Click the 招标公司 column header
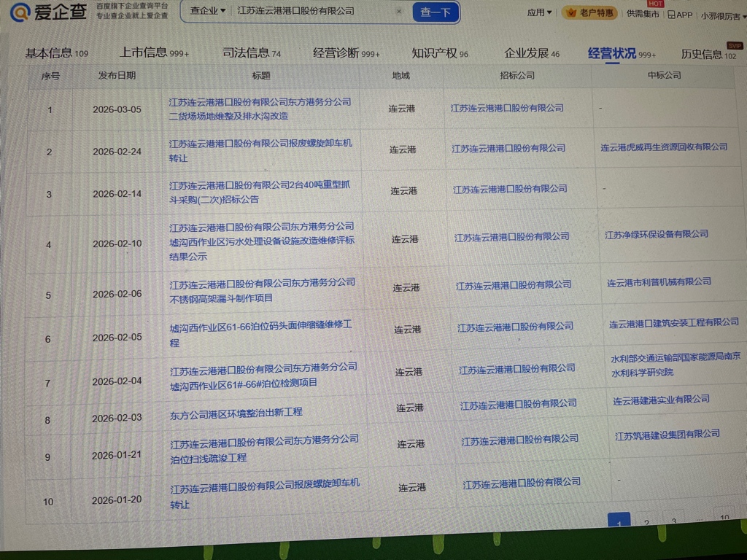This screenshot has height=560, width=747. click(517, 75)
